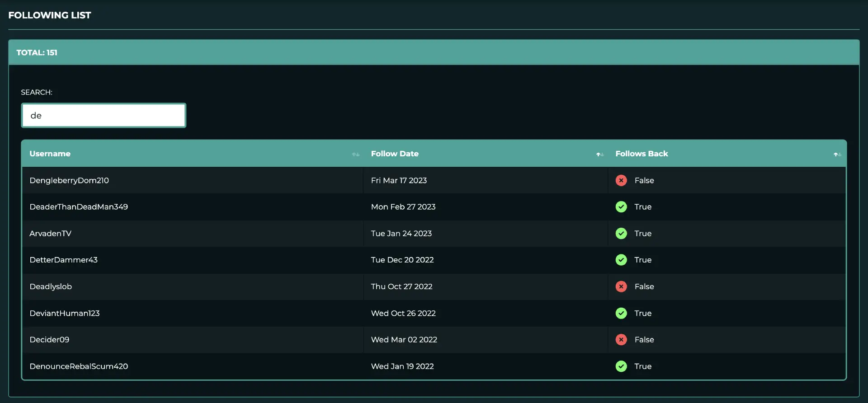This screenshot has height=403, width=868.
Task: Click the True text in DeaderThanDeadMan349 row
Action: (x=643, y=207)
